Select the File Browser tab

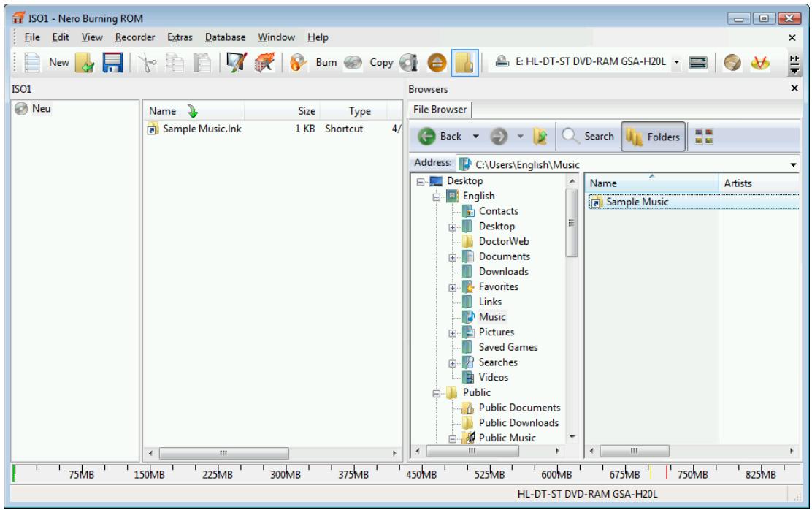tap(440, 110)
